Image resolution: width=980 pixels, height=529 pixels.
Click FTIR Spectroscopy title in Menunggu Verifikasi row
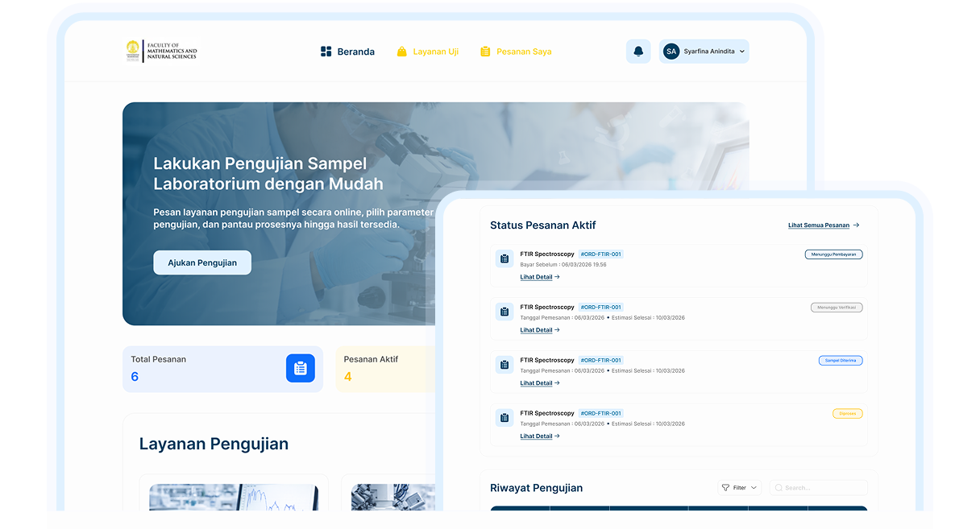click(x=547, y=308)
